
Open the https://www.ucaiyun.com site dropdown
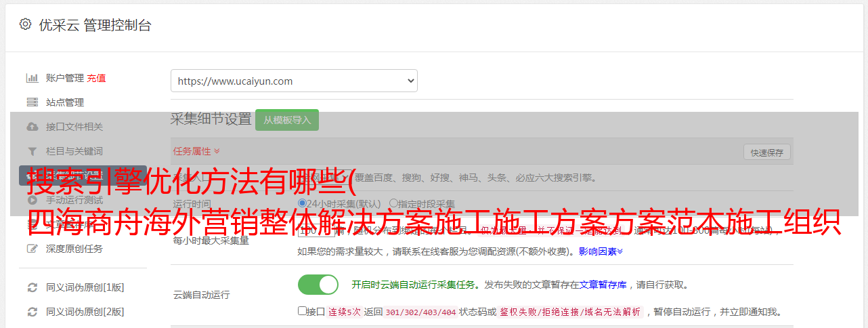[x=294, y=81]
